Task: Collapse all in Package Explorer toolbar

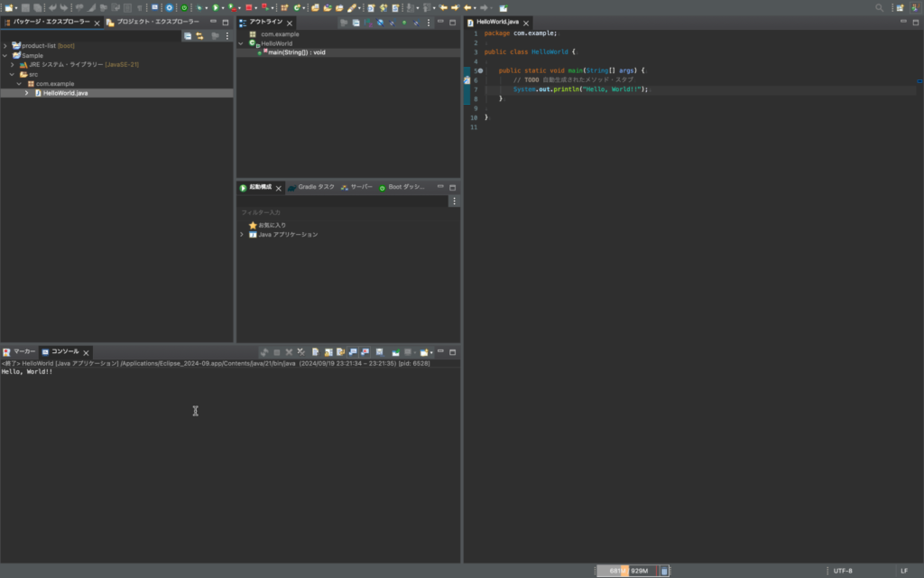Action: (188, 36)
